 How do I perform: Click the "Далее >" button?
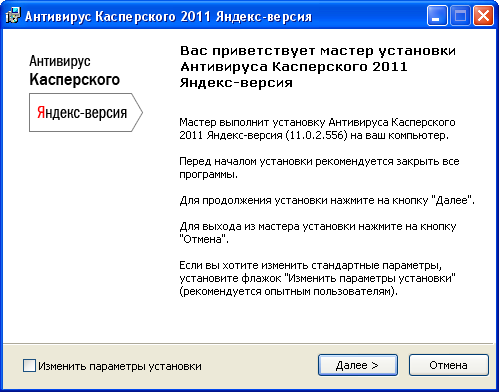pyautogui.click(x=358, y=365)
